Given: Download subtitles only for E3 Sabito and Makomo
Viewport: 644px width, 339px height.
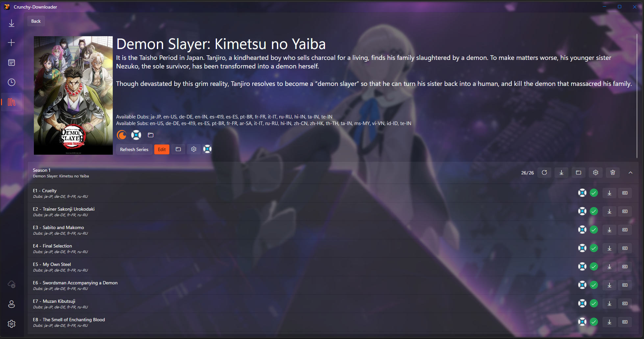Looking at the screenshot, I should [x=625, y=230].
